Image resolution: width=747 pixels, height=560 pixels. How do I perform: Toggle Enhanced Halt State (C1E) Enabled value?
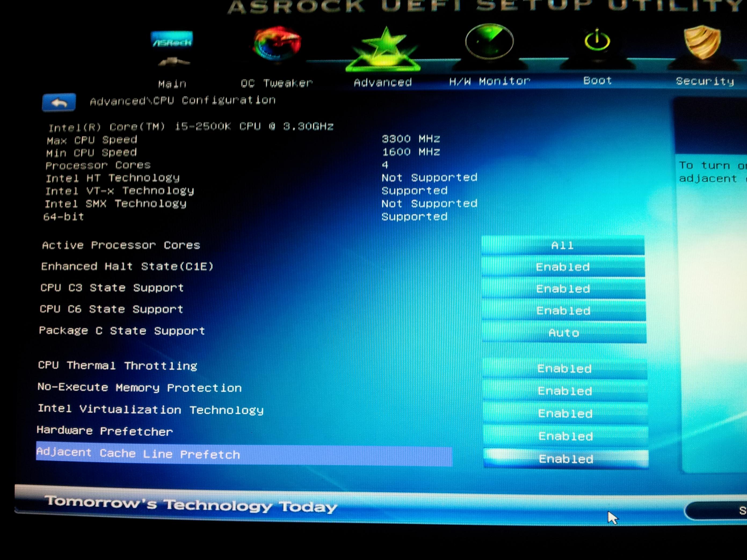pos(563,267)
